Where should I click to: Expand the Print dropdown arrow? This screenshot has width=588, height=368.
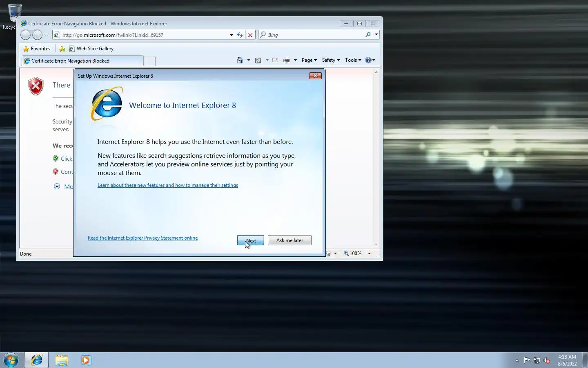[295, 60]
